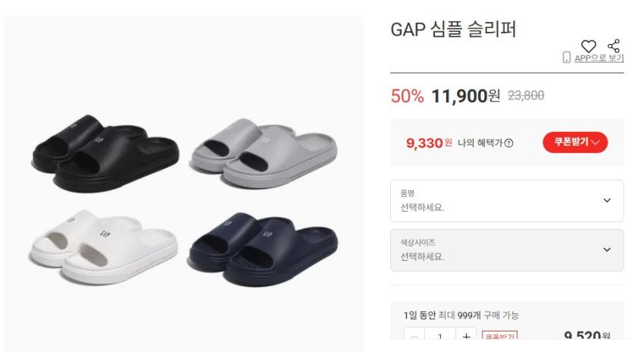
Task: Expand the 품명 selection dropdown
Action: pos(507,201)
